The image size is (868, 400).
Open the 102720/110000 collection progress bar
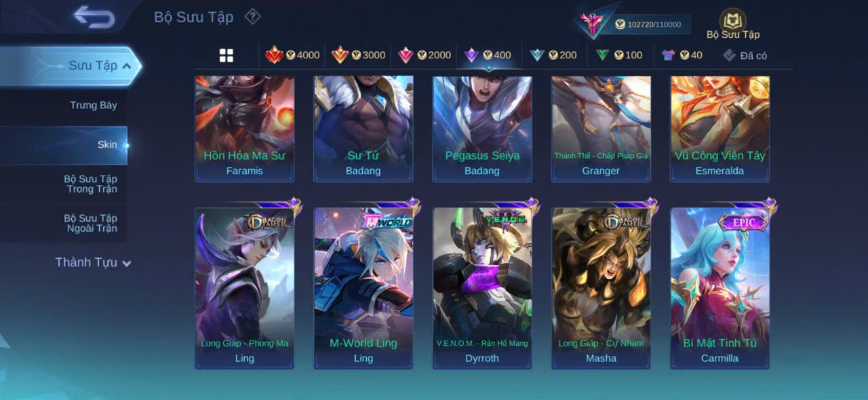[652, 24]
